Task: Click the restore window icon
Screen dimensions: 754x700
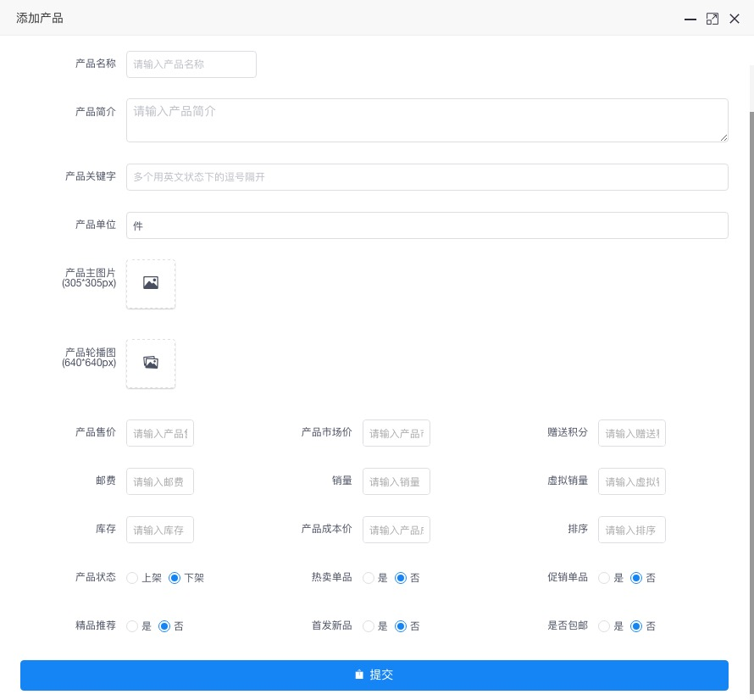Action: (712, 18)
